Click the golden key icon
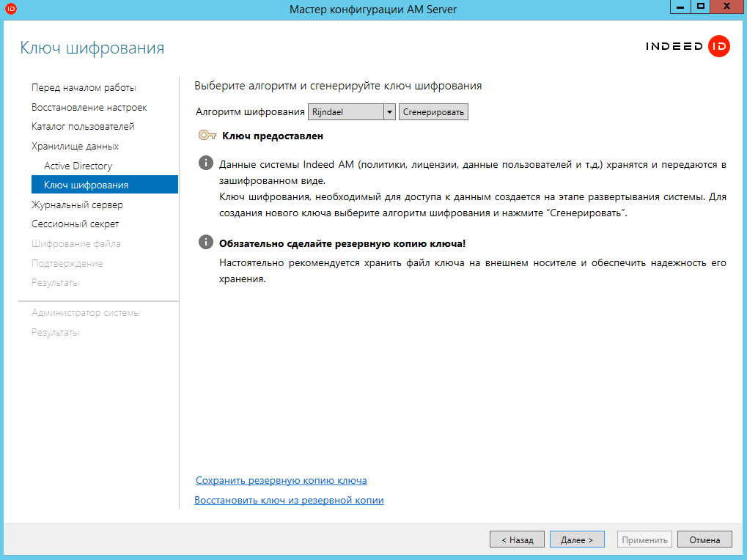Screen dimensions: 747x560 tap(207, 136)
